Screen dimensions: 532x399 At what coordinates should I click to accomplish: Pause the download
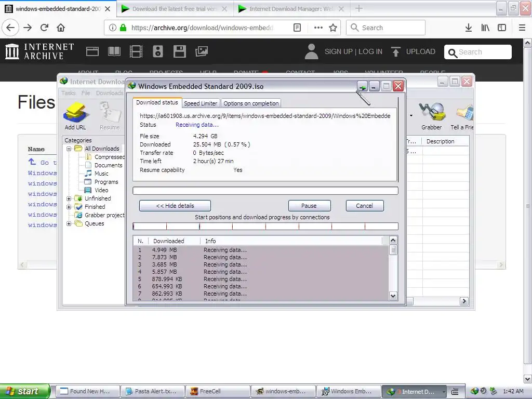click(x=309, y=206)
